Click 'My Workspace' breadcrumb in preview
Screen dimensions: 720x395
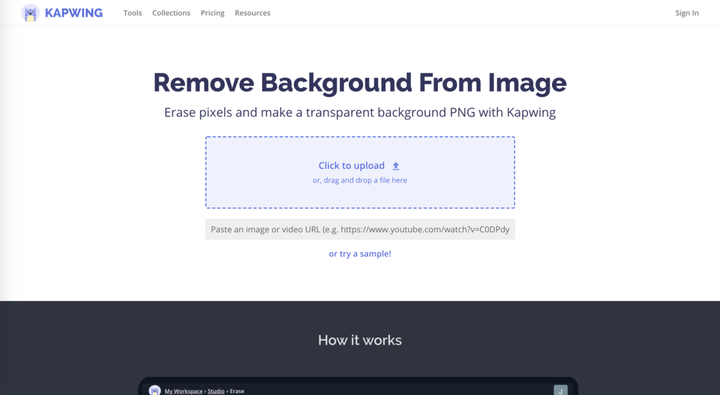coord(184,391)
